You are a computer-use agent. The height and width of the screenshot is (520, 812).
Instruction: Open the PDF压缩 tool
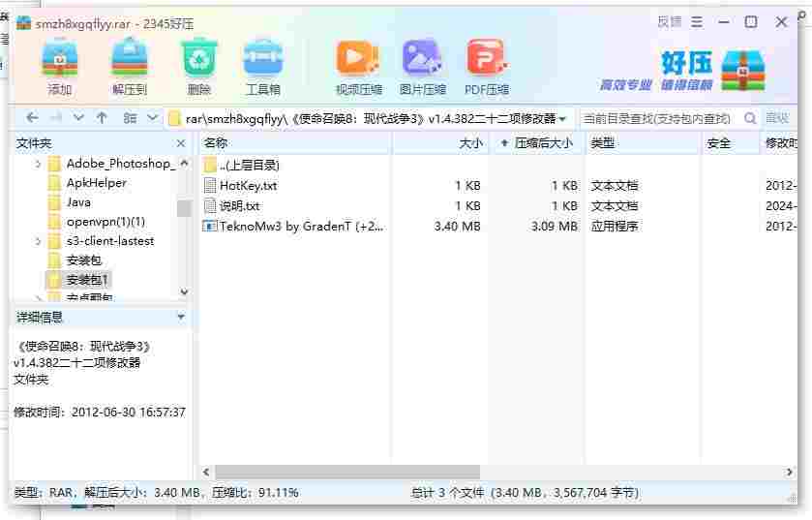pyautogui.click(x=487, y=58)
